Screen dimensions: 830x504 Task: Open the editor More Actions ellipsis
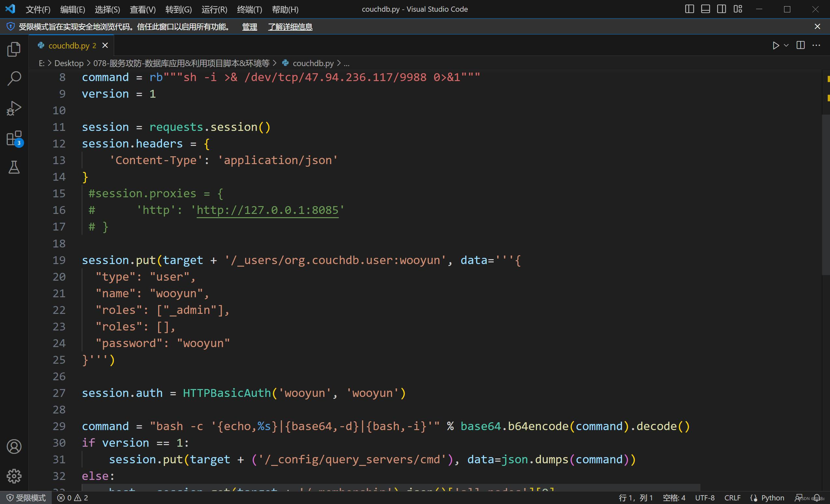(x=816, y=46)
